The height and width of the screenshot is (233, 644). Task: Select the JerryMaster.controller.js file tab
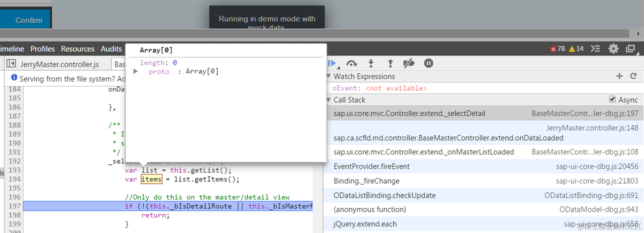click(60, 64)
